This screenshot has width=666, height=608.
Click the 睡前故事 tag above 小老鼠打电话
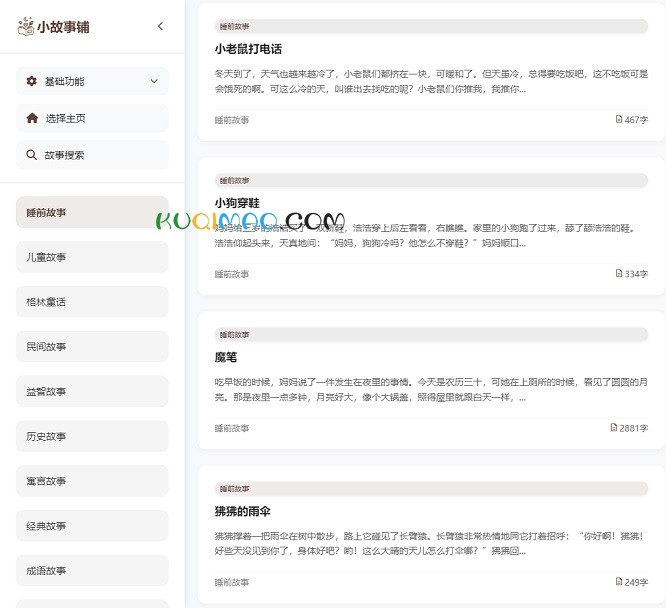tap(431, 26)
